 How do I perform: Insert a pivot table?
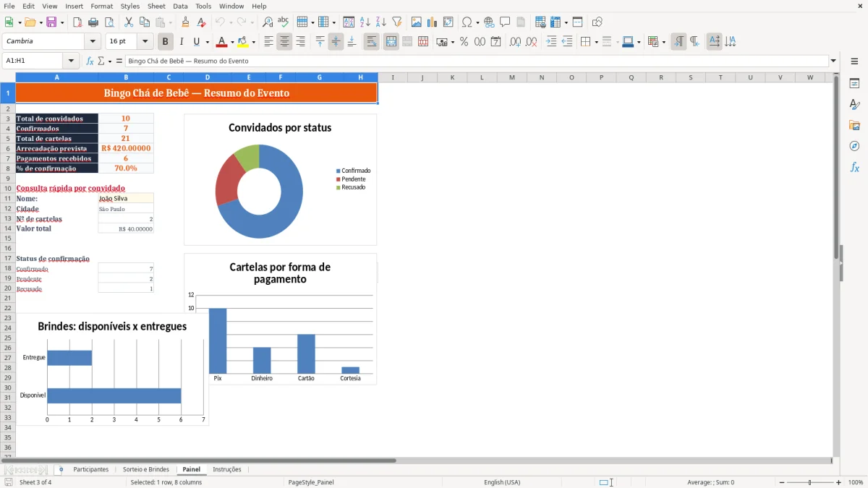point(448,22)
